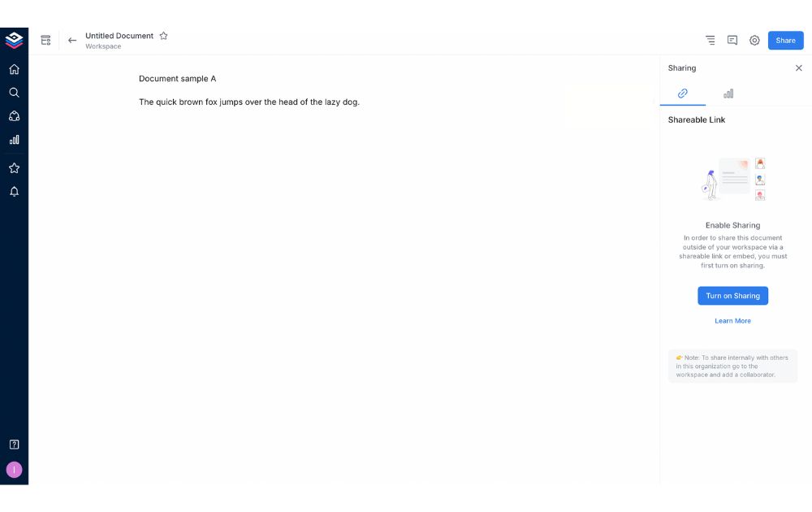Open the help question-mark icon
The height and width of the screenshot is (512, 812).
pos(14,445)
